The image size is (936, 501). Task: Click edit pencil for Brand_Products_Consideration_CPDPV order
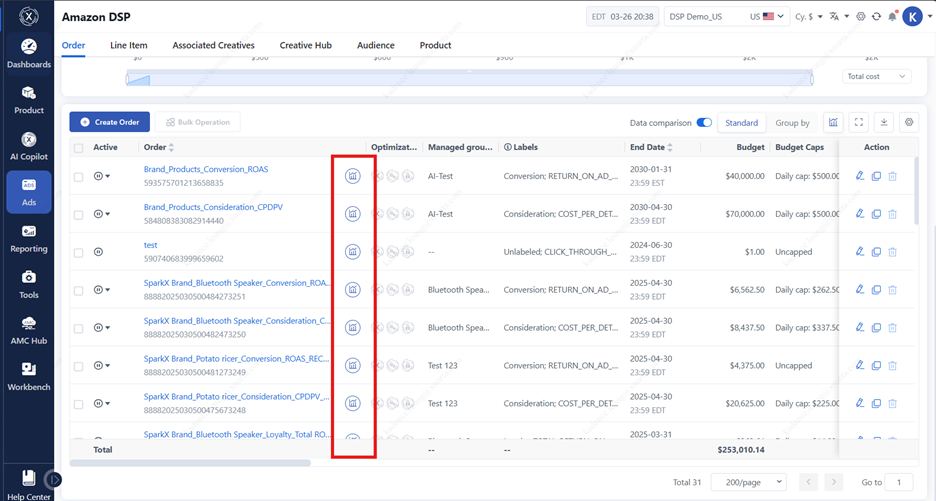[860, 214]
